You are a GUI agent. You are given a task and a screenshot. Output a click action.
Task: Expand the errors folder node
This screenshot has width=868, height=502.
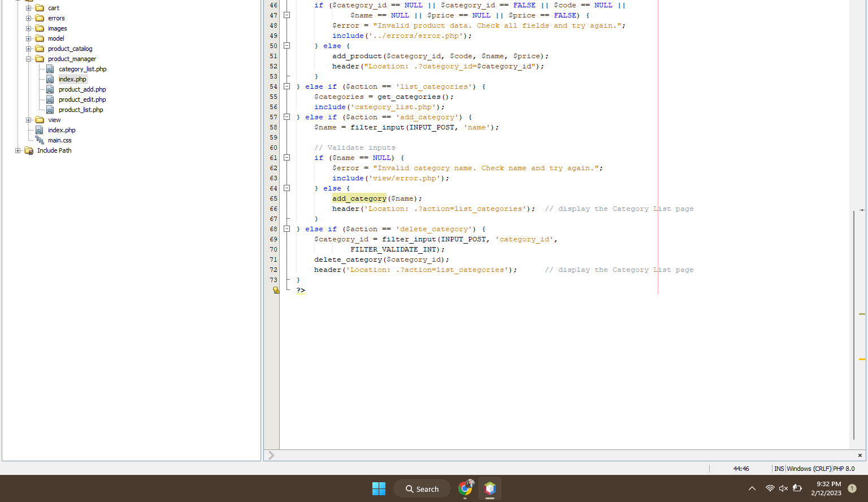pyautogui.click(x=29, y=18)
